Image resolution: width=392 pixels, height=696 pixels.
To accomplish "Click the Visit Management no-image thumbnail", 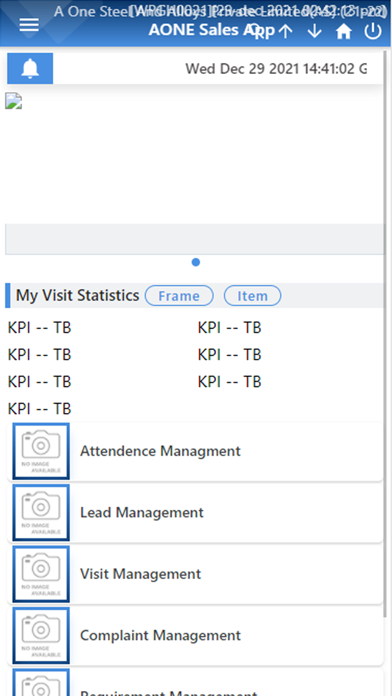I will coord(41,574).
